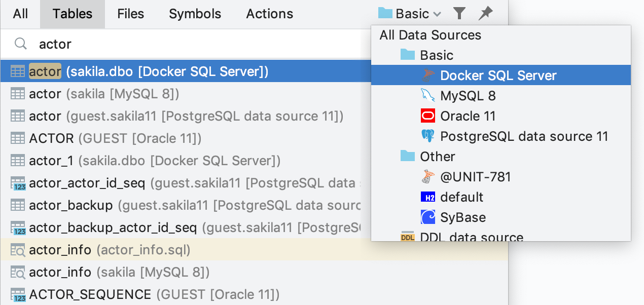Switch to the Files tab
Image resolution: width=644 pixels, height=305 pixels.
(x=131, y=14)
